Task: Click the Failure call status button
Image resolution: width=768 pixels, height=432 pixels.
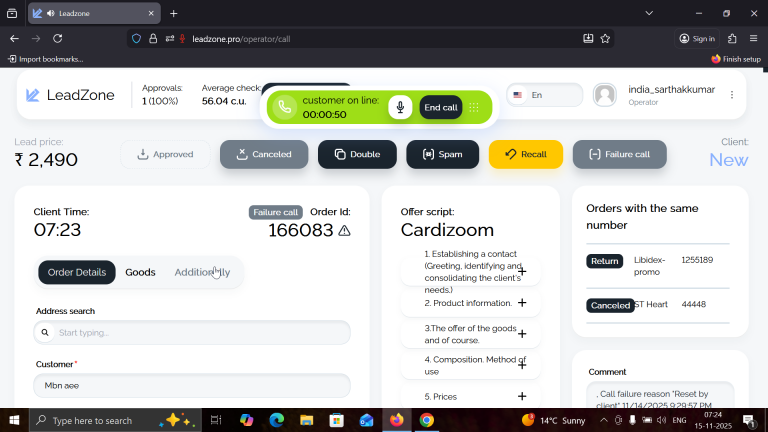Action: [x=620, y=154]
